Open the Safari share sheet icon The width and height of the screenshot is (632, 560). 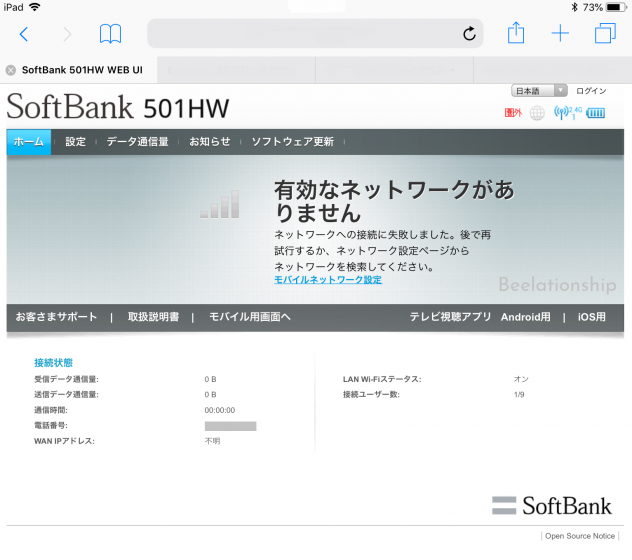[516, 33]
